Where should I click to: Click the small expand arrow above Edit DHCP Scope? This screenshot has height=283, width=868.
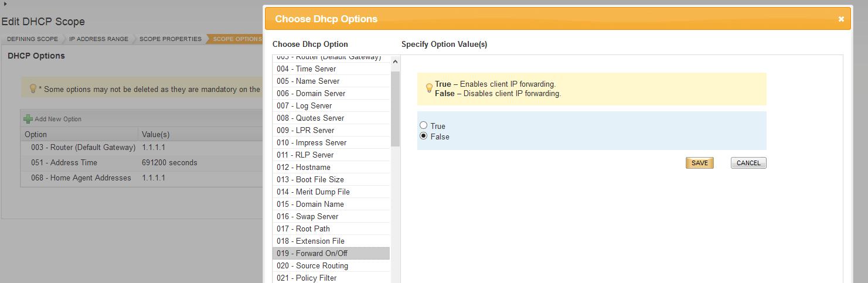(x=5, y=4)
